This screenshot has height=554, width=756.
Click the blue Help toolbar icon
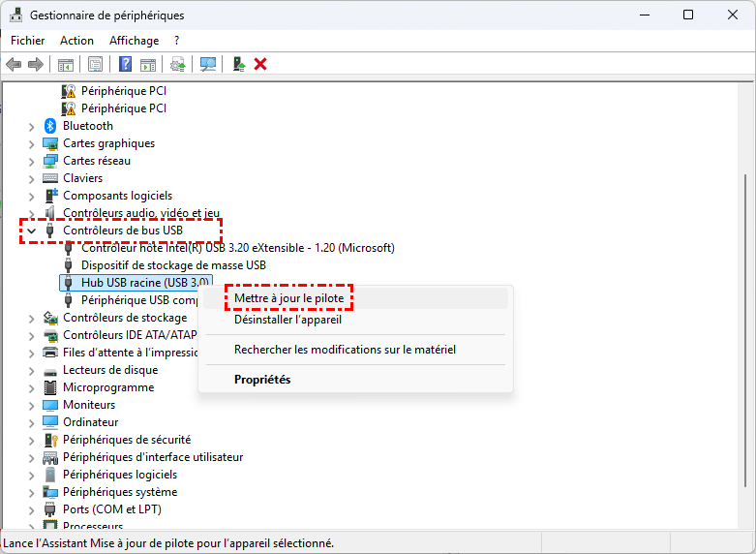tap(125, 64)
